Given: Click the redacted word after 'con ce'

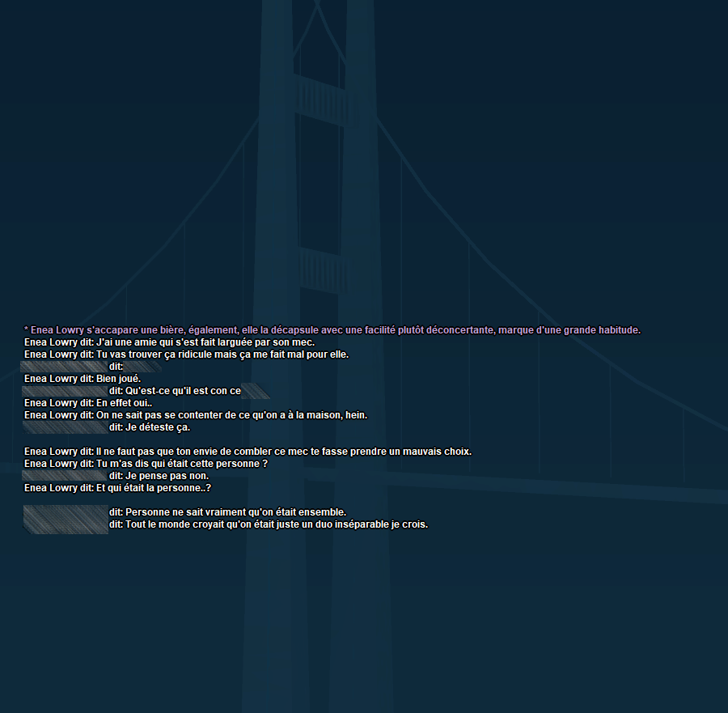Looking at the screenshot, I should click(256, 391).
